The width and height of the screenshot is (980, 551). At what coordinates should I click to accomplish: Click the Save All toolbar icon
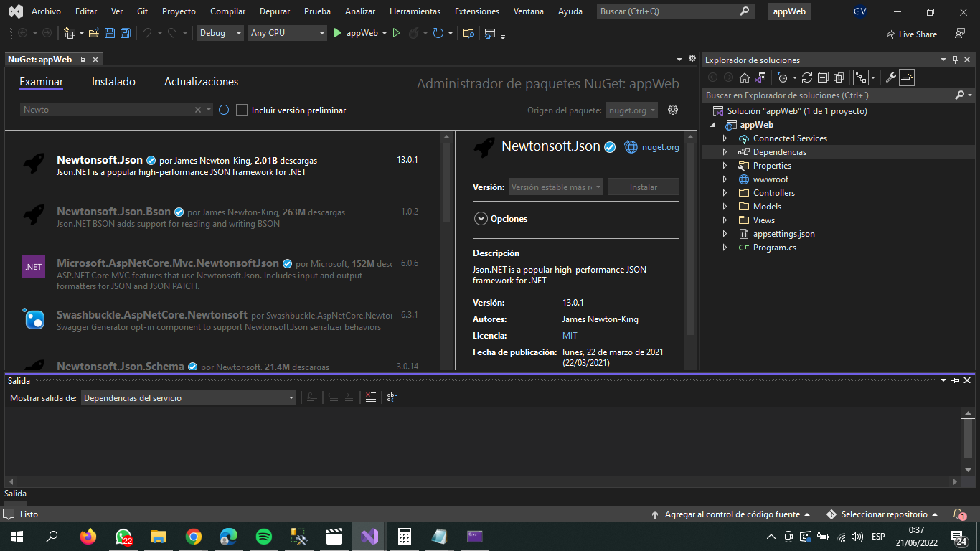click(125, 33)
